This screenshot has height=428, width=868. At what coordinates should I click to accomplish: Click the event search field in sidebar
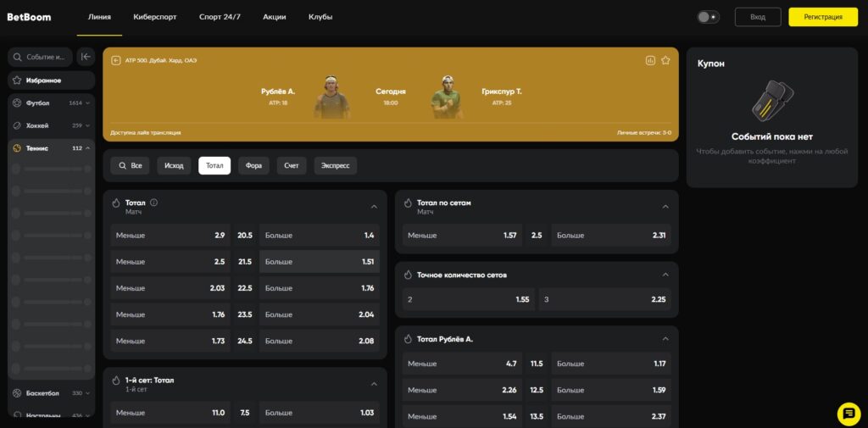(x=41, y=57)
